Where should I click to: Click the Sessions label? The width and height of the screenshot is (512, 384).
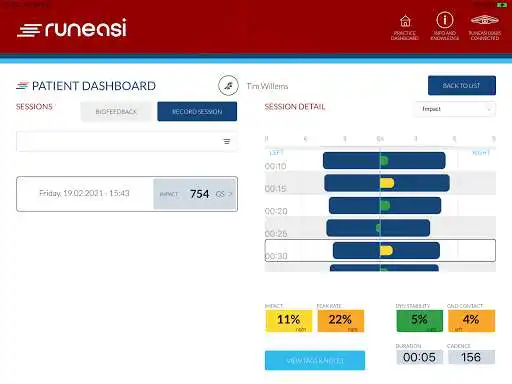click(x=34, y=107)
